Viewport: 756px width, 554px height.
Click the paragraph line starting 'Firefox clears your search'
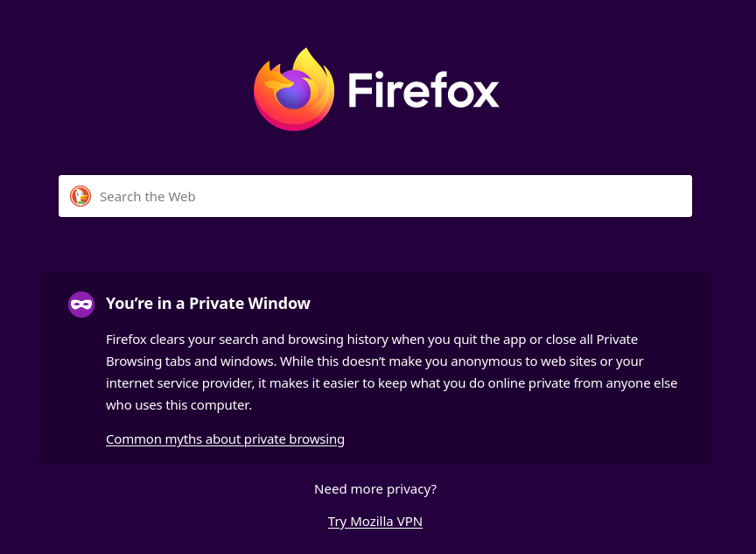(372, 340)
